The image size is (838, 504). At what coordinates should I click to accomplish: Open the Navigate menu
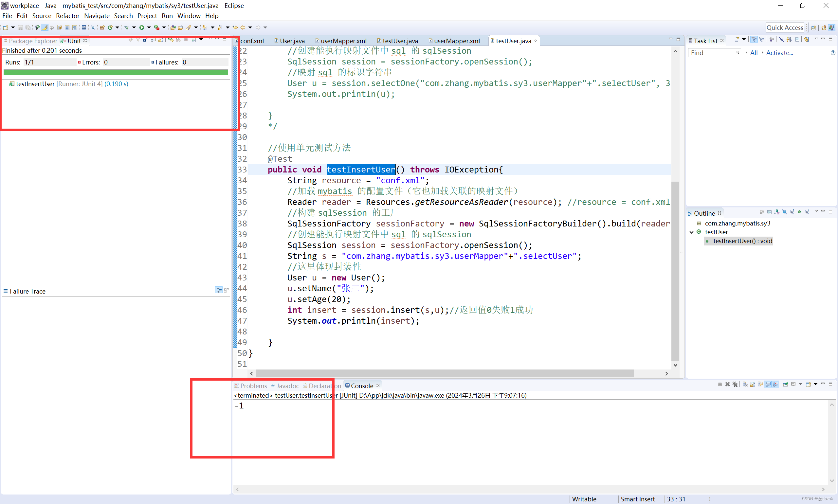[97, 16]
